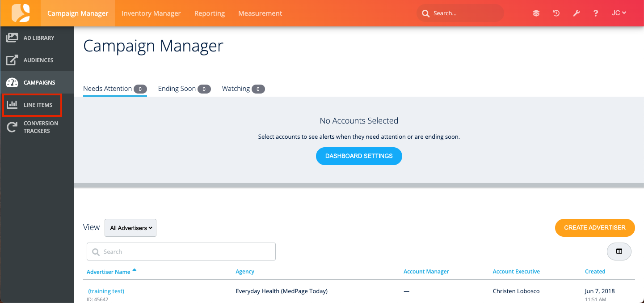This screenshot has height=303, width=644.
Task: Toggle the column layout button
Action: [619, 252]
